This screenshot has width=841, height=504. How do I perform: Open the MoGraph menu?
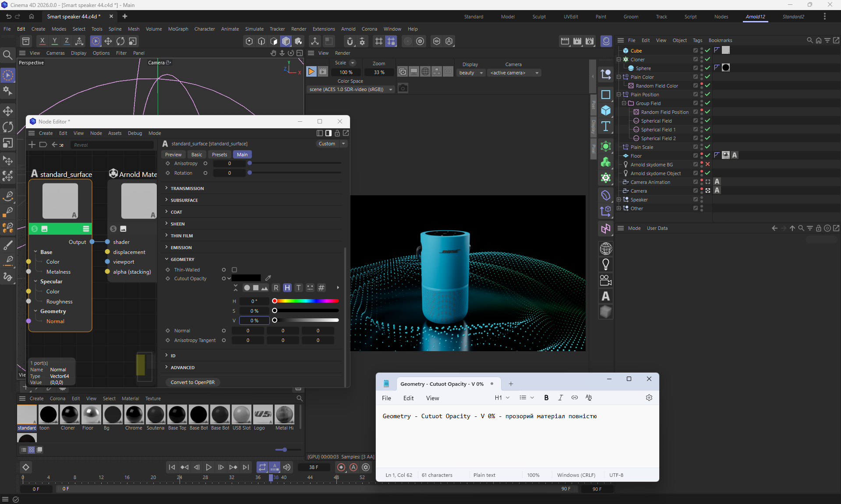click(178, 29)
